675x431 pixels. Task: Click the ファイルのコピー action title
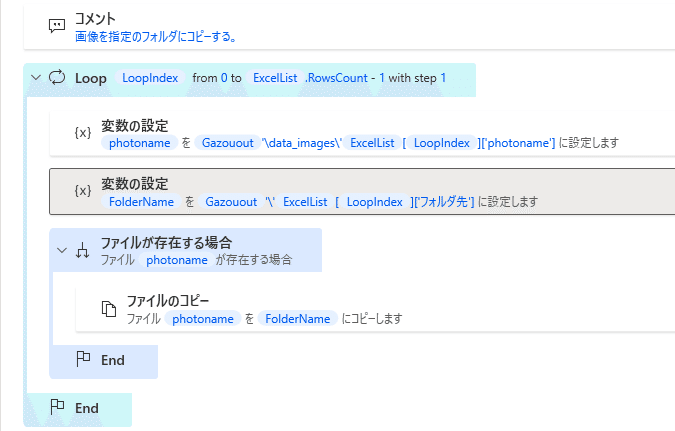[x=168, y=301]
